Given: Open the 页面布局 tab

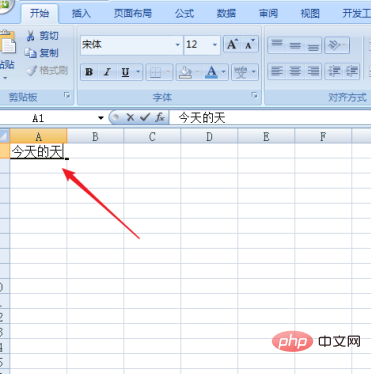Looking at the screenshot, I should tap(133, 13).
